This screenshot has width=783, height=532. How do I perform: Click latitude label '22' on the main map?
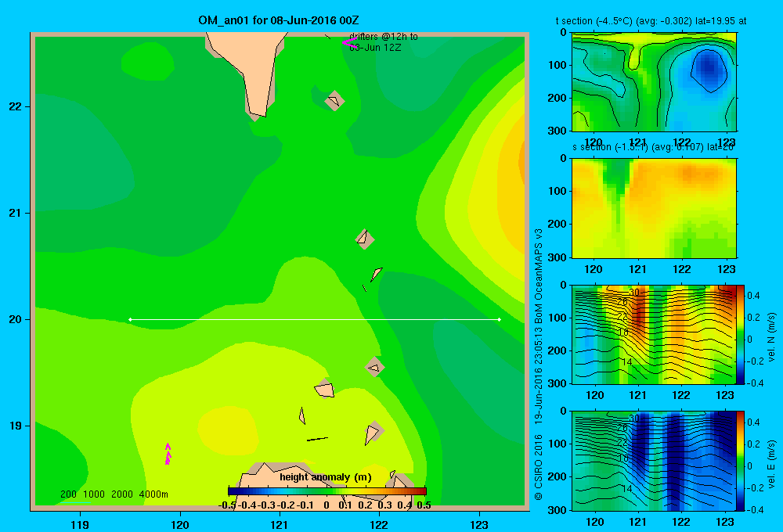[16, 106]
